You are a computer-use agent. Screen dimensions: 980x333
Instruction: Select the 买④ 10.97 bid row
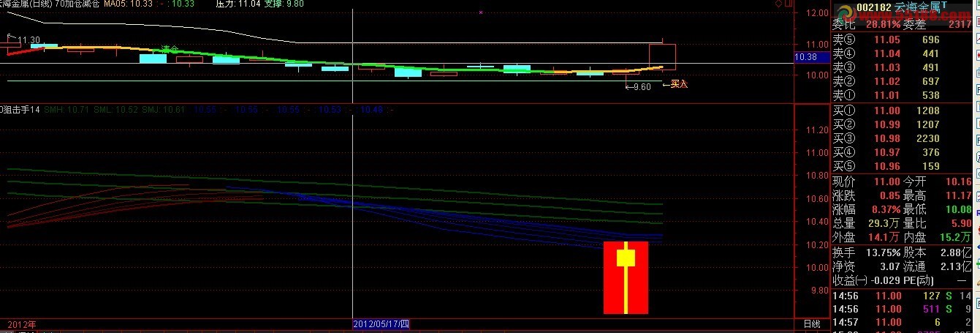tap(903, 152)
